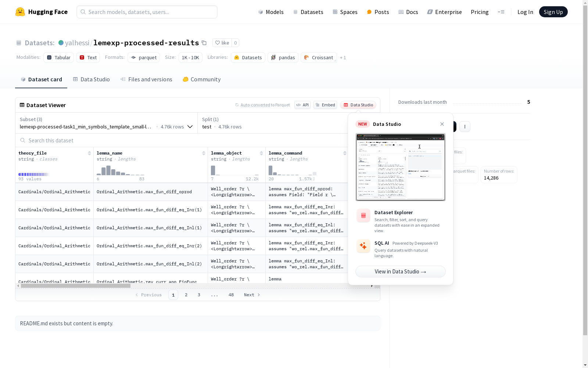The width and height of the screenshot is (588, 368).
Task: Switch to the Dataset card tab
Action: point(41,79)
